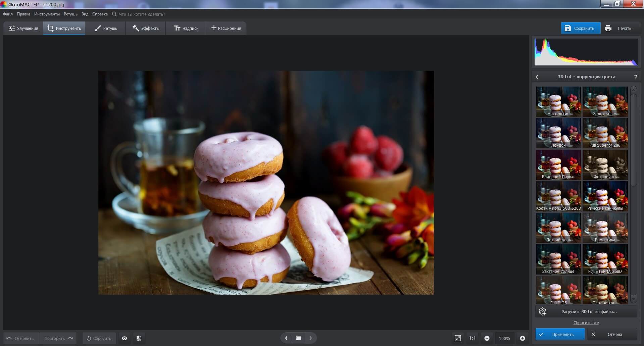Zoom out using the minus icon
Screen dimensions: 644x346
pos(487,338)
